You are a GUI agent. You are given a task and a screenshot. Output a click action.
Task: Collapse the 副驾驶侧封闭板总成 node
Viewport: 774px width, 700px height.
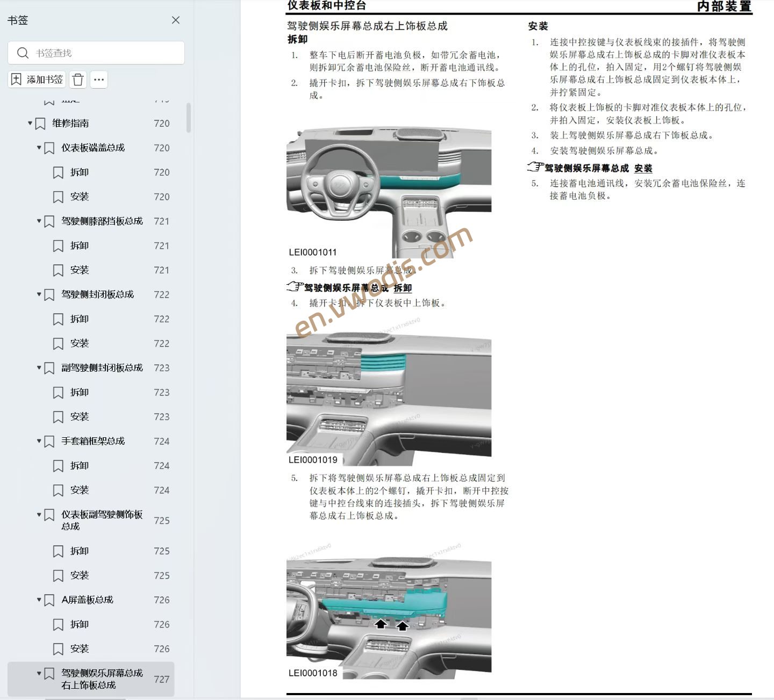[x=39, y=367]
